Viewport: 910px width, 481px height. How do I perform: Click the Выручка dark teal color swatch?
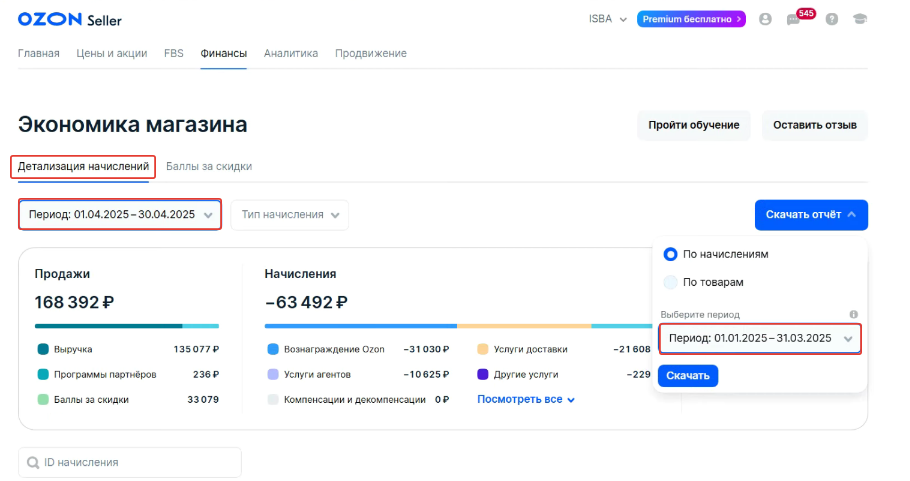tap(43, 349)
